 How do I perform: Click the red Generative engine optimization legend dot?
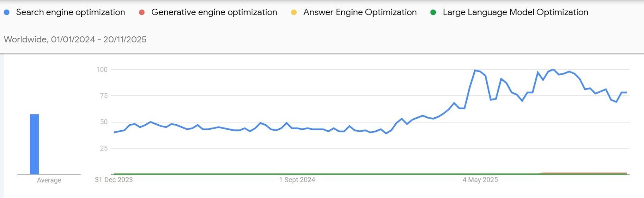click(x=142, y=13)
